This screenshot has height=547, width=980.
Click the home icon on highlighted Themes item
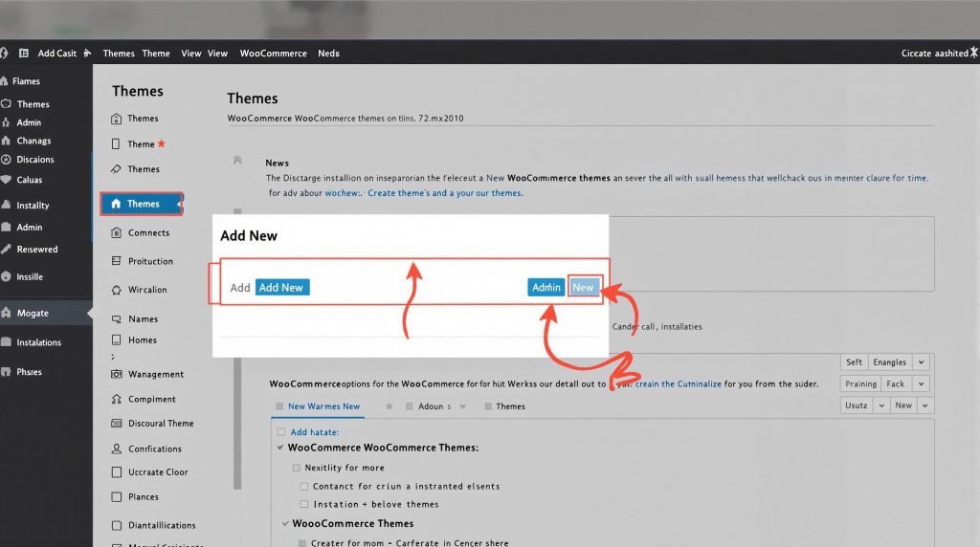pos(116,204)
